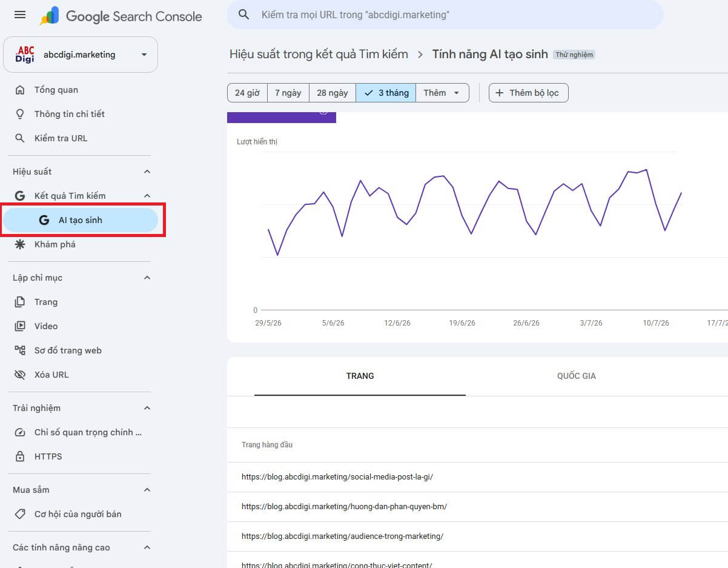The width and height of the screenshot is (728, 568).
Task: Collapse the Trải nghiệm section
Action: (x=147, y=408)
